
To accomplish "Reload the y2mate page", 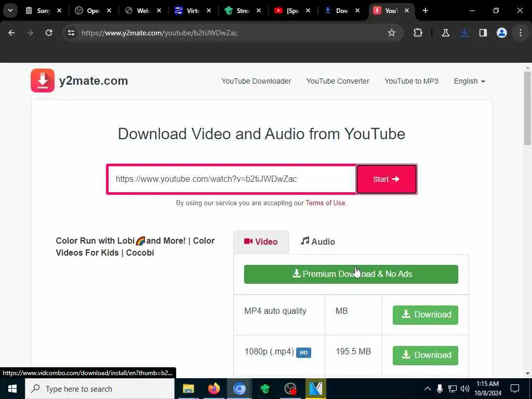I will [49, 33].
